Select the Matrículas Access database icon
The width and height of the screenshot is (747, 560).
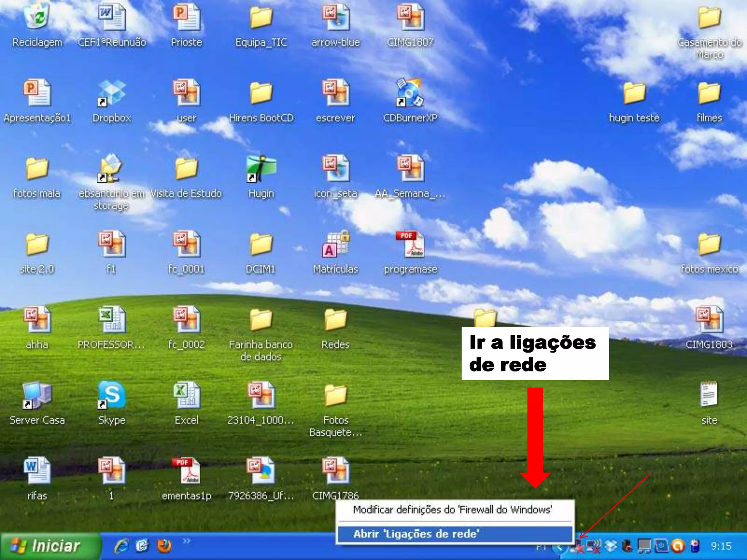(335, 244)
